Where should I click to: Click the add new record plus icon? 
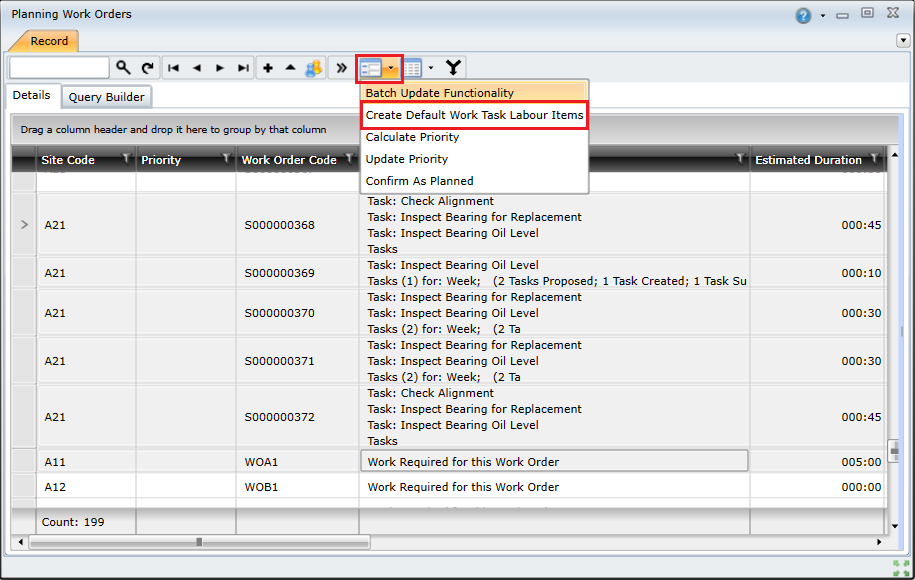(x=268, y=68)
